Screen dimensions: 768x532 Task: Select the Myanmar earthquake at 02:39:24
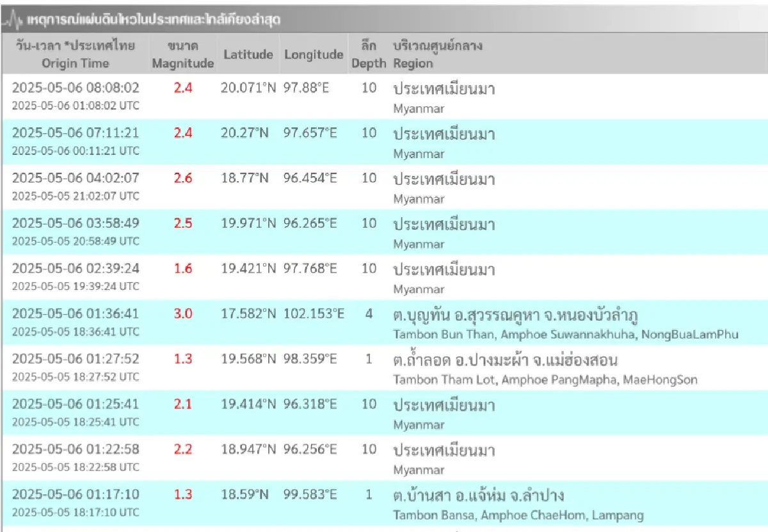pos(384,277)
